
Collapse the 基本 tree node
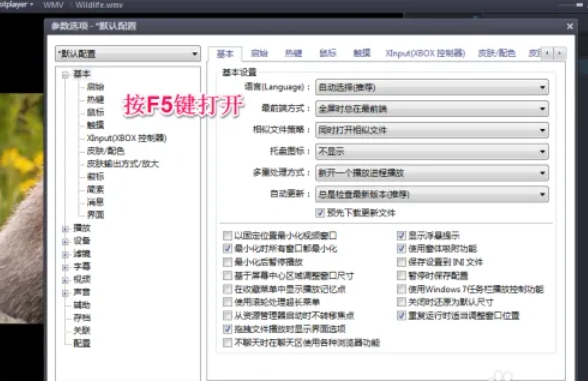click(65, 75)
